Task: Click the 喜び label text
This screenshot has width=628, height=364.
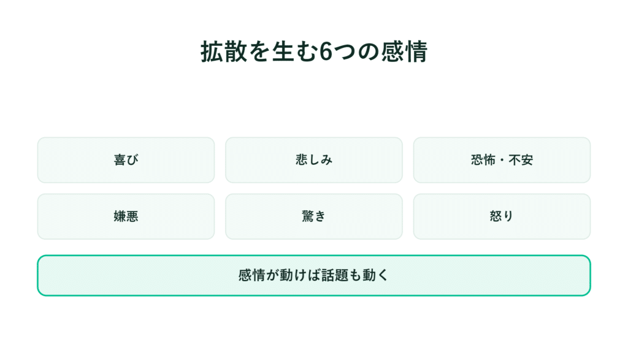Action: 126,160
